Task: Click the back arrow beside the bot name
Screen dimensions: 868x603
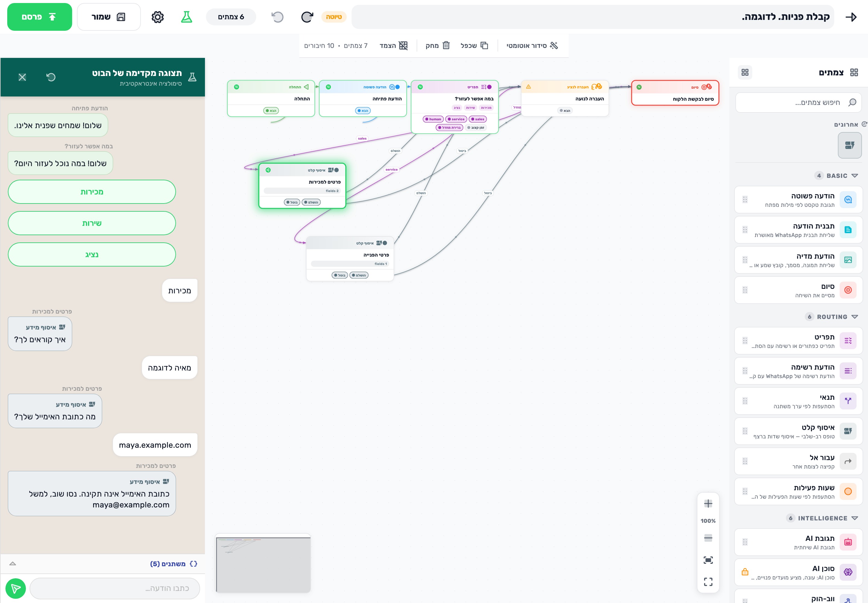Action: 851,17
